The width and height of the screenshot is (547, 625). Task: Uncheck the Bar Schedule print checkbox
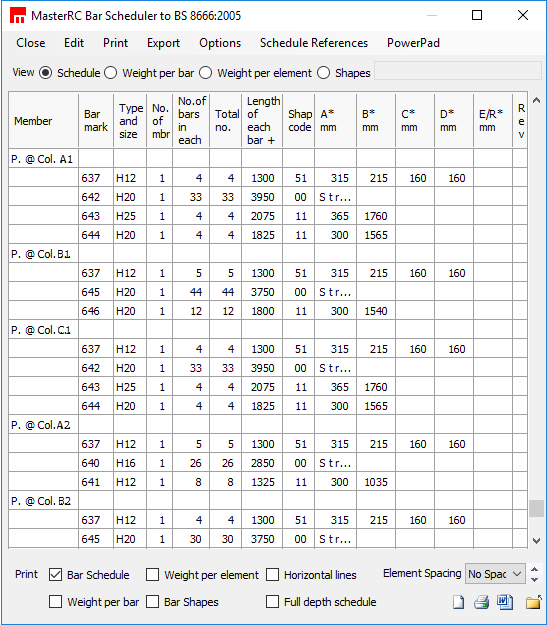[55, 575]
